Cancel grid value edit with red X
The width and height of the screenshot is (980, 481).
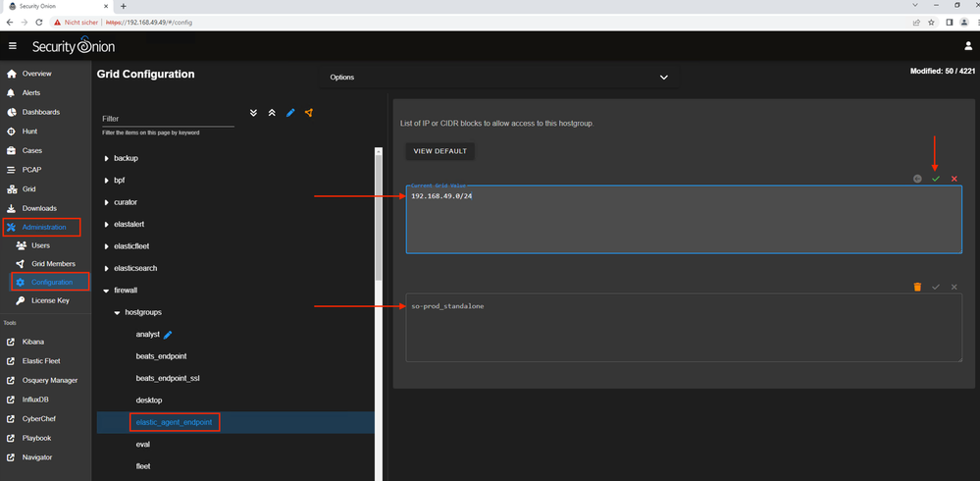(954, 179)
